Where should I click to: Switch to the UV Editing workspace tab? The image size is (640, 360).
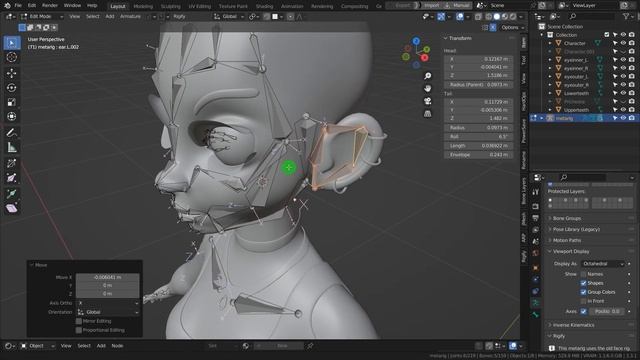click(x=200, y=6)
